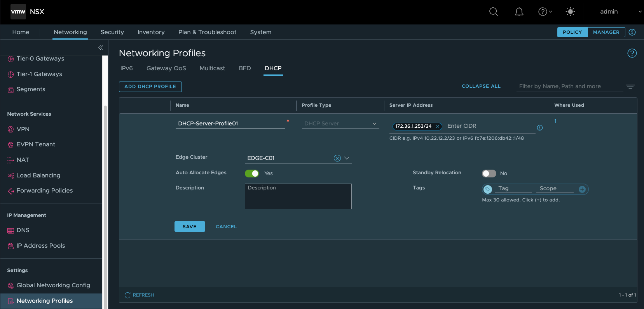The height and width of the screenshot is (309, 644).
Task: Open page help question-mark icon
Action: pos(632,53)
